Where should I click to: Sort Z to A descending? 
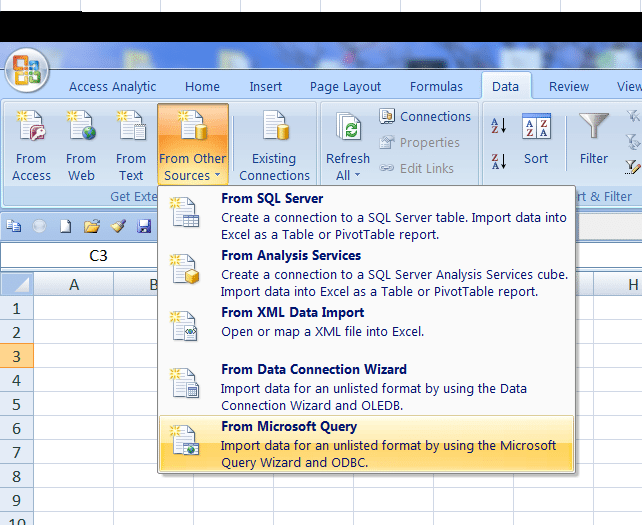tap(499, 161)
